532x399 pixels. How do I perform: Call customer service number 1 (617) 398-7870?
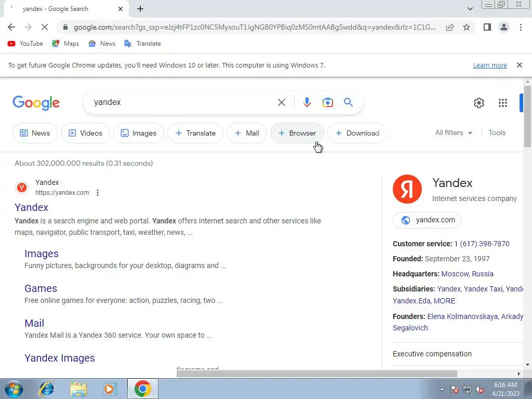pyautogui.click(x=482, y=244)
